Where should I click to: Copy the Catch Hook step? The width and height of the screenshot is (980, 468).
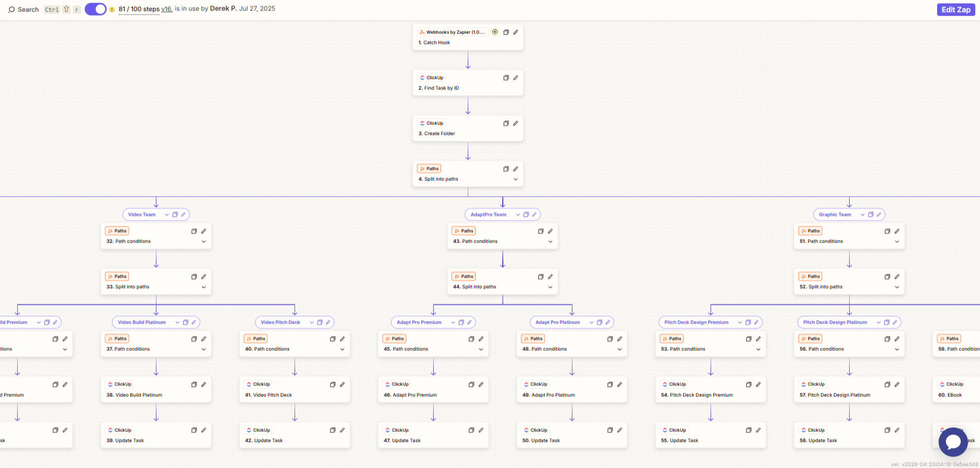(x=506, y=32)
